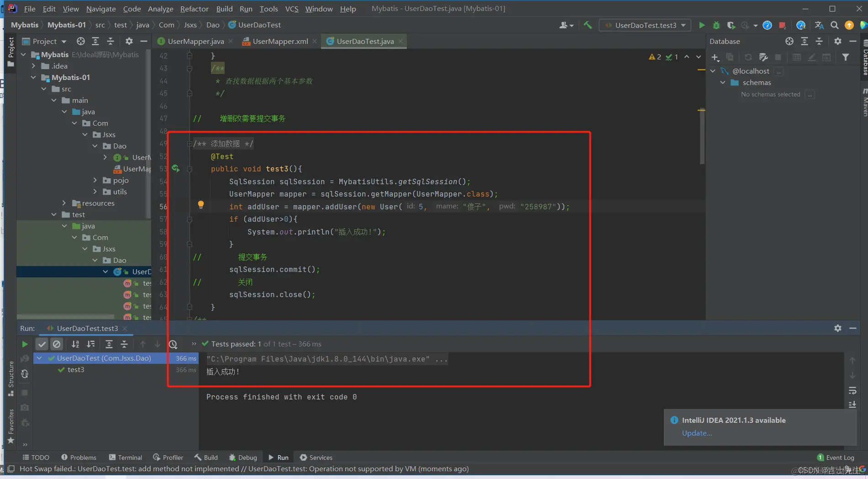
Task: Open the Event Log
Action: coord(836,458)
